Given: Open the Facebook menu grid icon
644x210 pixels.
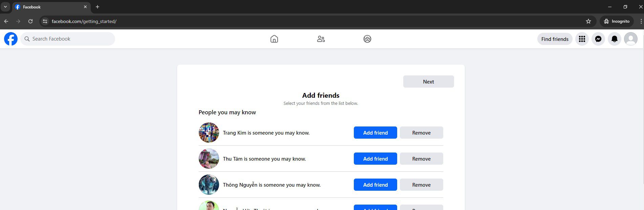Looking at the screenshot, I should 582,39.
